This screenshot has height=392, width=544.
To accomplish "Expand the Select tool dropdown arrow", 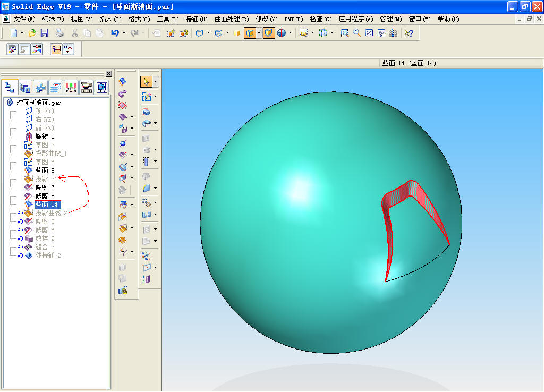I will coord(156,82).
